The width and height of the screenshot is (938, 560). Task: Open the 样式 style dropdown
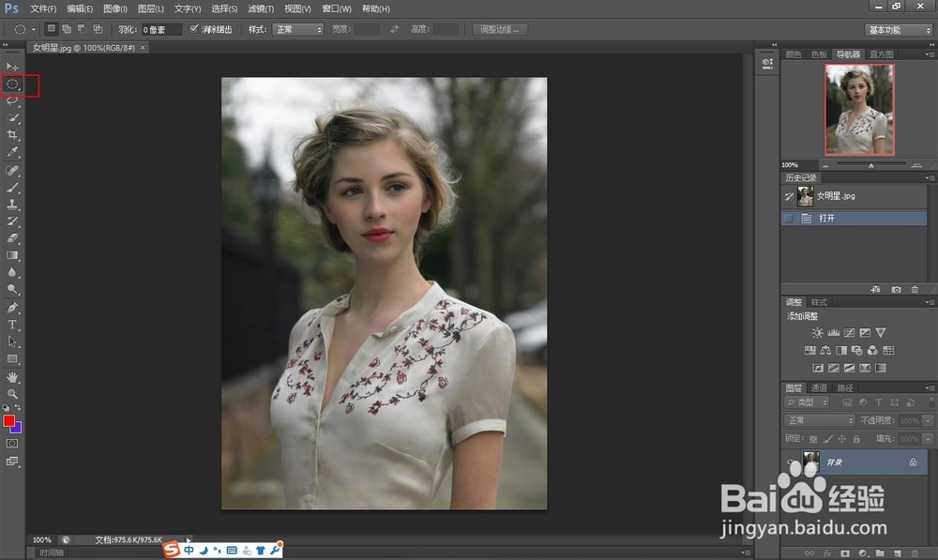click(298, 29)
